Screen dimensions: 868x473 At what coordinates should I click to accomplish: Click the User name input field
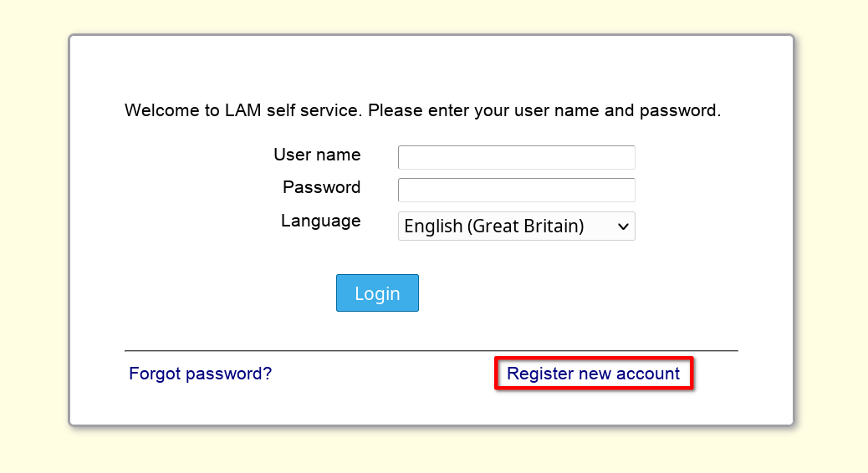click(x=516, y=157)
